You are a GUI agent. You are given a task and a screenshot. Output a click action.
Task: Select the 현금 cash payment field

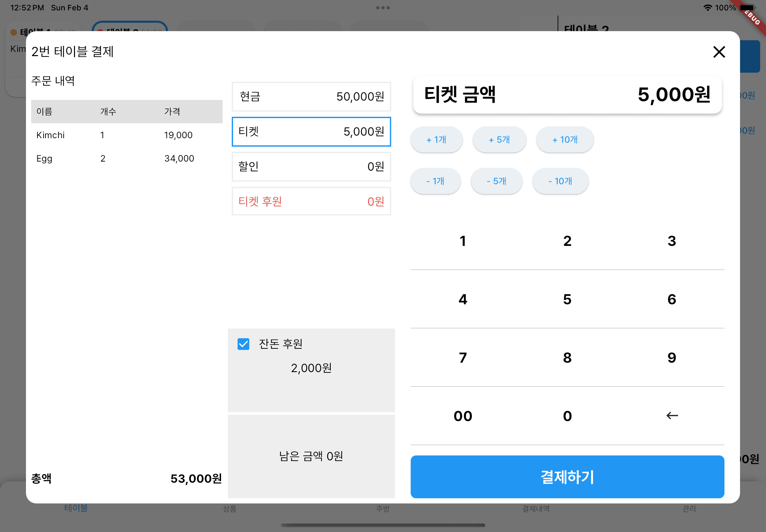[x=311, y=97]
